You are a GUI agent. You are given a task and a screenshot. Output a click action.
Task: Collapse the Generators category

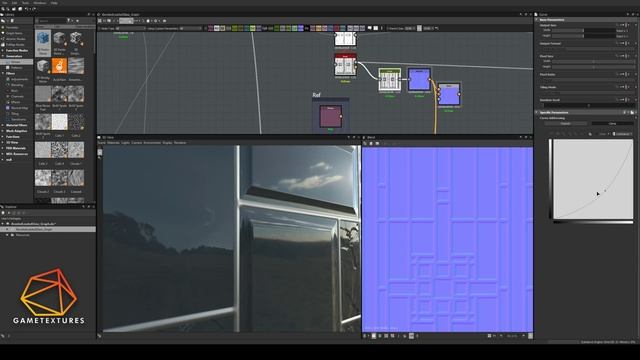tap(3, 56)
